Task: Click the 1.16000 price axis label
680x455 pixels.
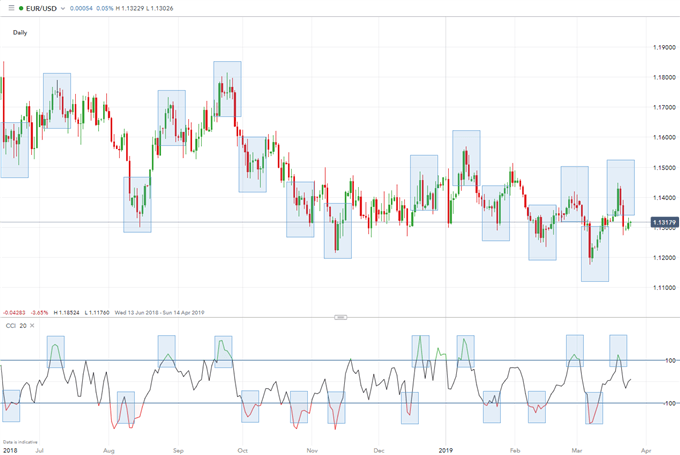Action: pos(664,137)
